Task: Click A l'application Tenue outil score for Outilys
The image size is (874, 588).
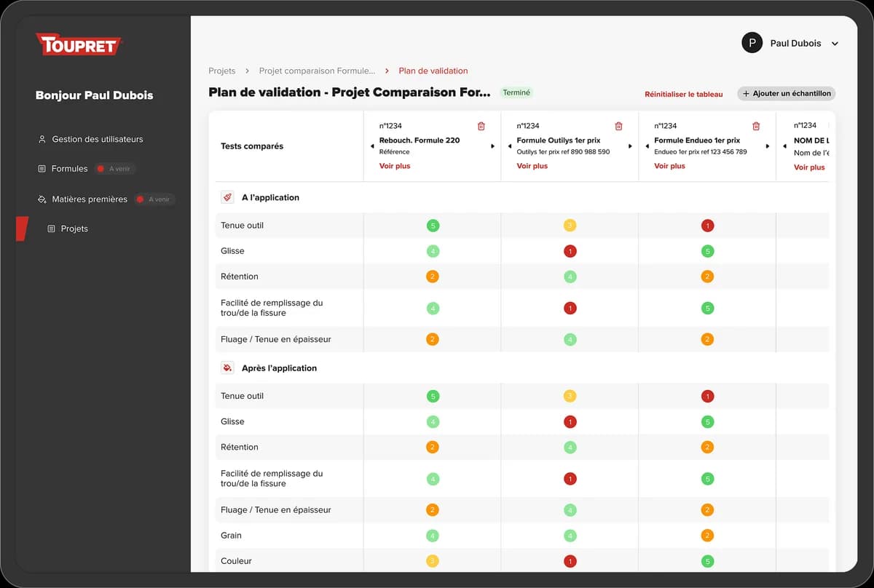Action: (570, 226)
